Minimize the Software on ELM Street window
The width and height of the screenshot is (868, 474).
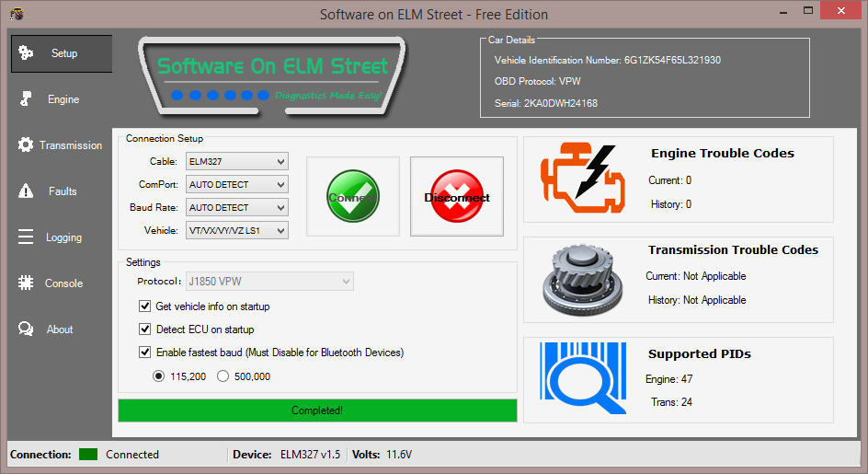[783, 12]
